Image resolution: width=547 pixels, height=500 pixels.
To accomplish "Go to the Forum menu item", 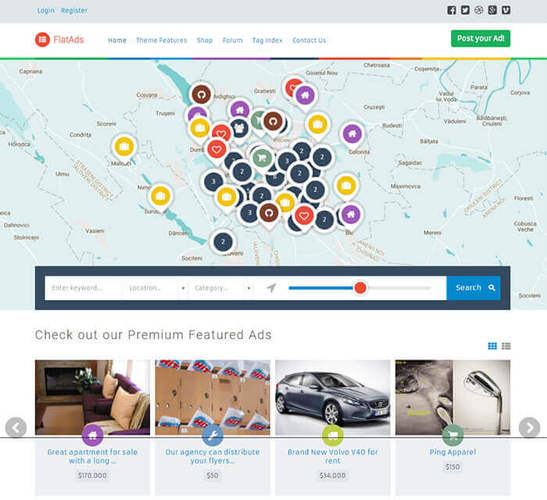I will (x=232, y=40).
